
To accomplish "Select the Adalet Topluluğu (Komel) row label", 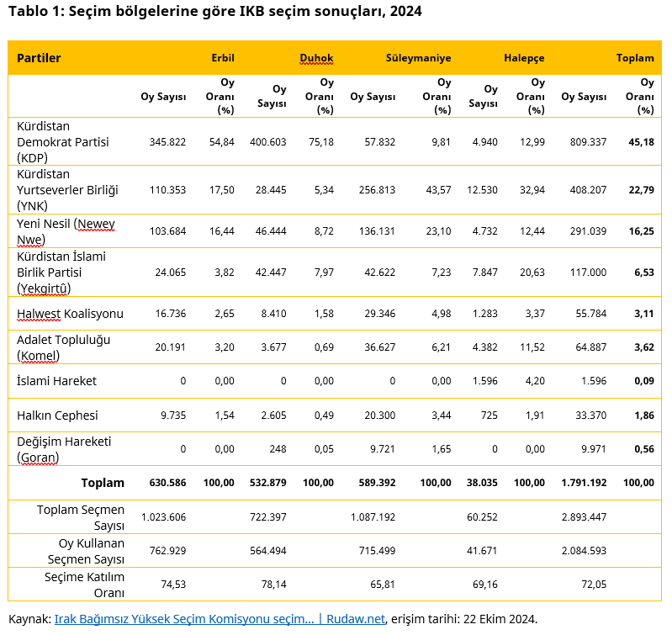I will click(63, 347).
